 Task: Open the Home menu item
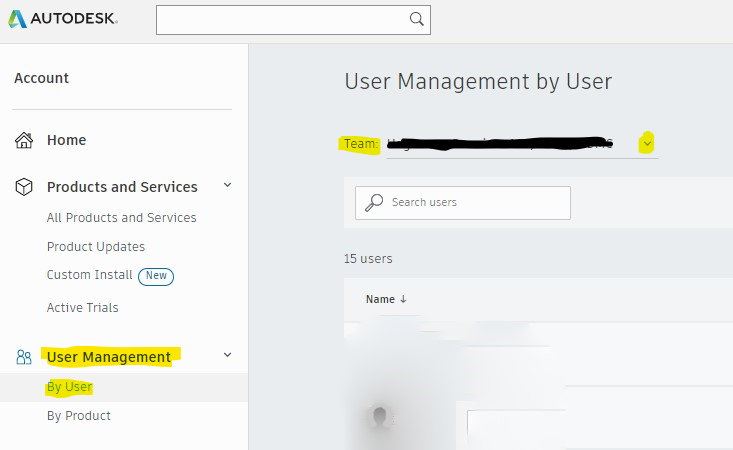click(x=66, y=140)
